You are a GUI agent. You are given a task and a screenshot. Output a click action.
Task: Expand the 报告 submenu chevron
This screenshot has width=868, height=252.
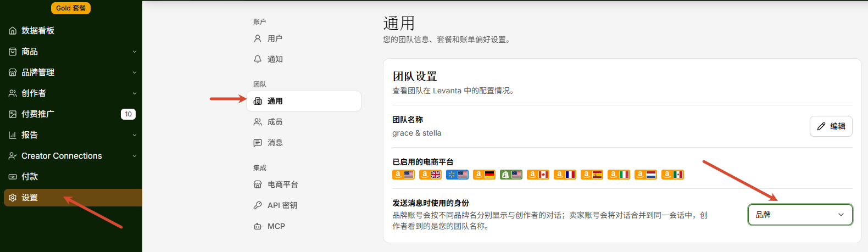(x=135, y=135)
